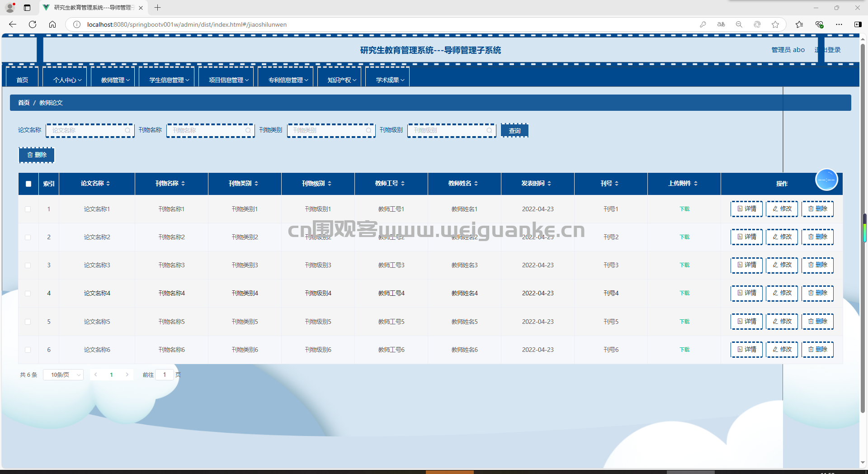The width and height of the screenshot is (868, 474).
Task: Open the 10条/页 page size dropdown
Action: [x=63, y=375]
